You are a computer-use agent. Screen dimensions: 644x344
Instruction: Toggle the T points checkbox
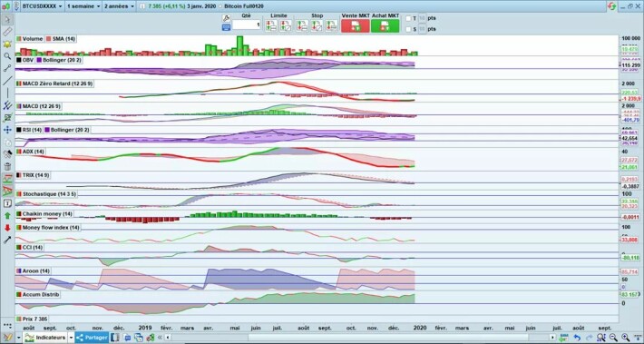tap(408, 18)
